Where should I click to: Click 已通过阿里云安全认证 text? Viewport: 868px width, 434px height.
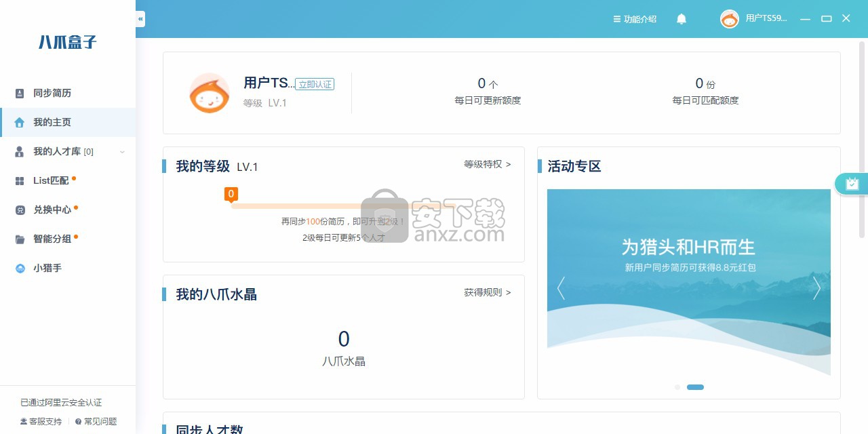coord(61,403)
